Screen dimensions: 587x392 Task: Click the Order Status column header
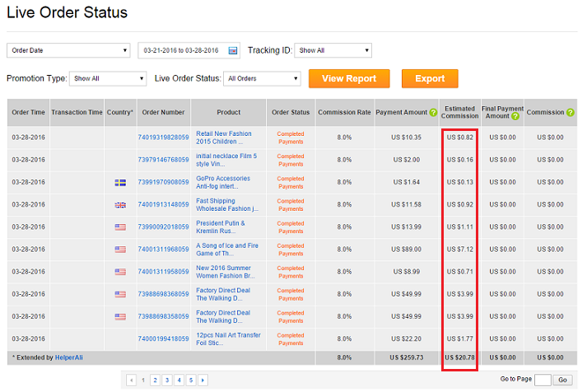coord(291,112)
